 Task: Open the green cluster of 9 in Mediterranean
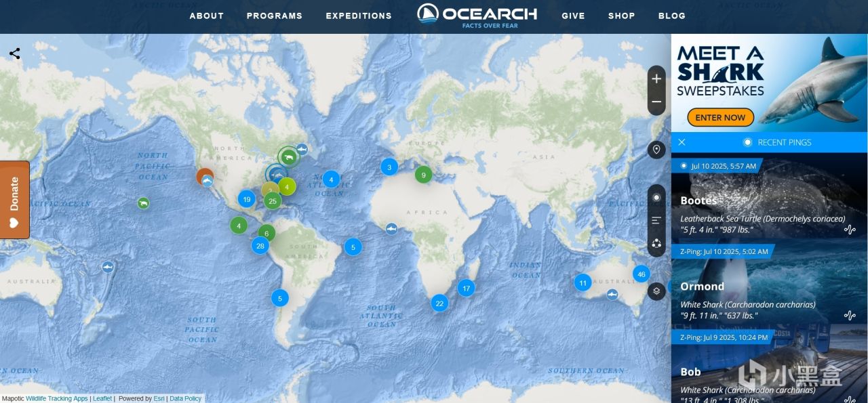(x=424, y=175)
